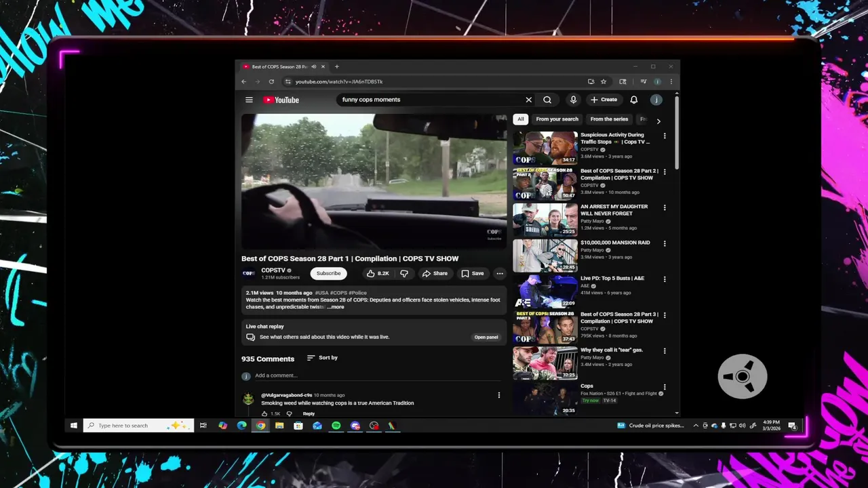Expand the description with ...more
This screenshot has width=868, height=488.
pyautogui.click(x=336, y=307)
